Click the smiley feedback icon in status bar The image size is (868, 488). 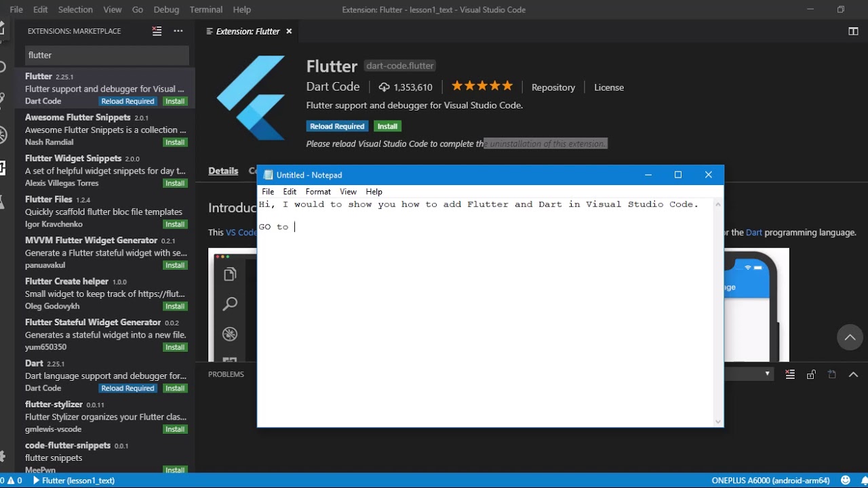(x=844, y=481)
